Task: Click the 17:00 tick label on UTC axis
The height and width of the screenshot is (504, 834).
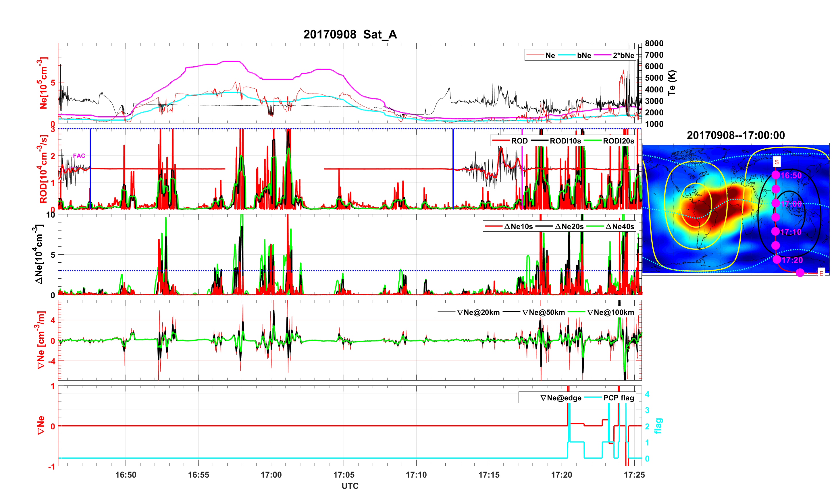Action: (271, 474)
